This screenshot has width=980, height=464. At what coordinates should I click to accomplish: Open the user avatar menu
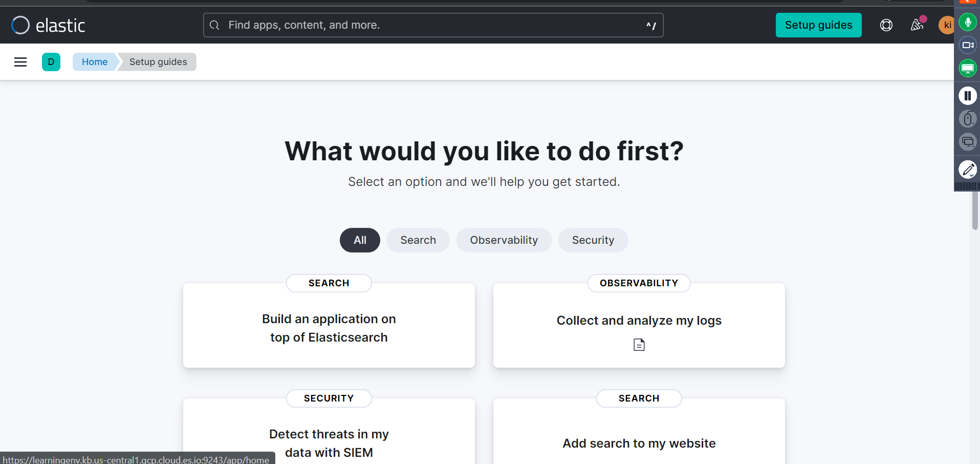pos(946,25)
